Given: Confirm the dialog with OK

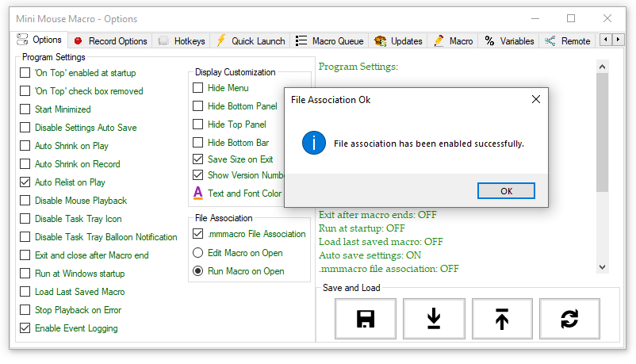Looking at the screenshot, I should tap(506, 191).
